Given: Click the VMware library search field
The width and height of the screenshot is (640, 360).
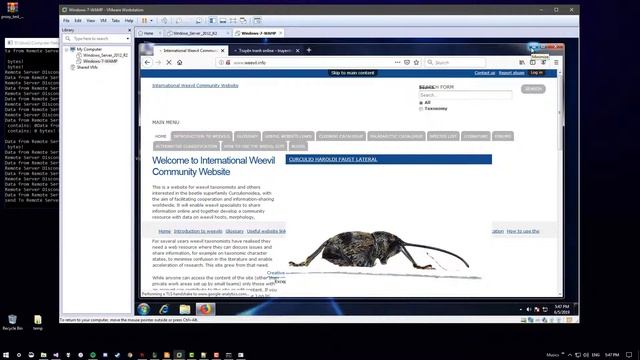Looking at the screenshot, I should coord(96,38).
